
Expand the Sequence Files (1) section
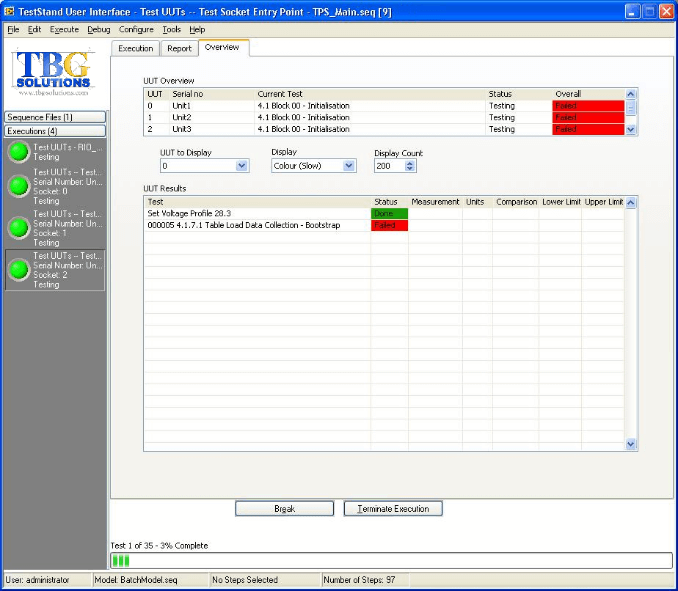tap(55, 117)
